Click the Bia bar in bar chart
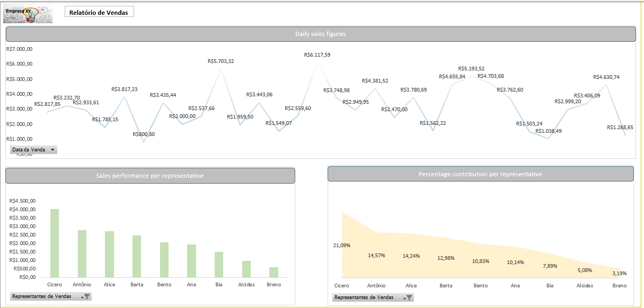 (219, 264)
